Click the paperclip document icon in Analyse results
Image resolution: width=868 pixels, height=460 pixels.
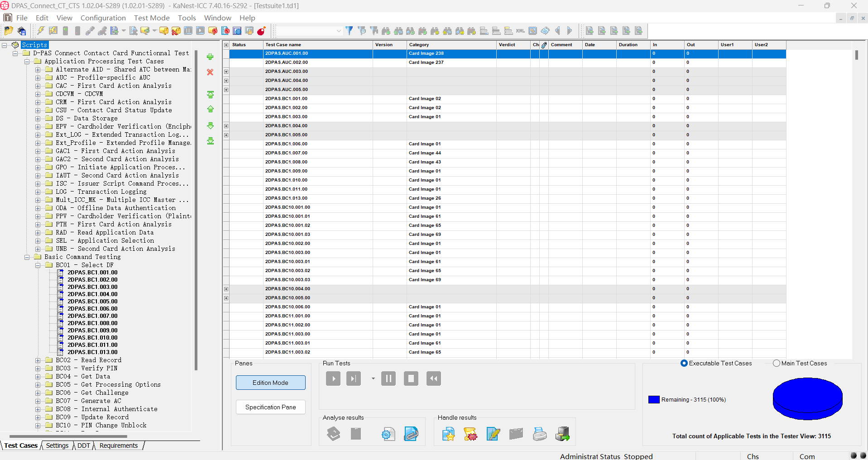[x=411, y=434]
